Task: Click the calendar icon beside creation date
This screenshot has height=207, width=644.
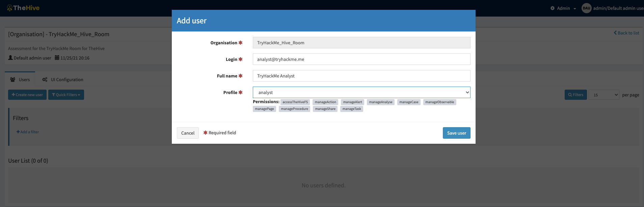Action: point(57,58)
